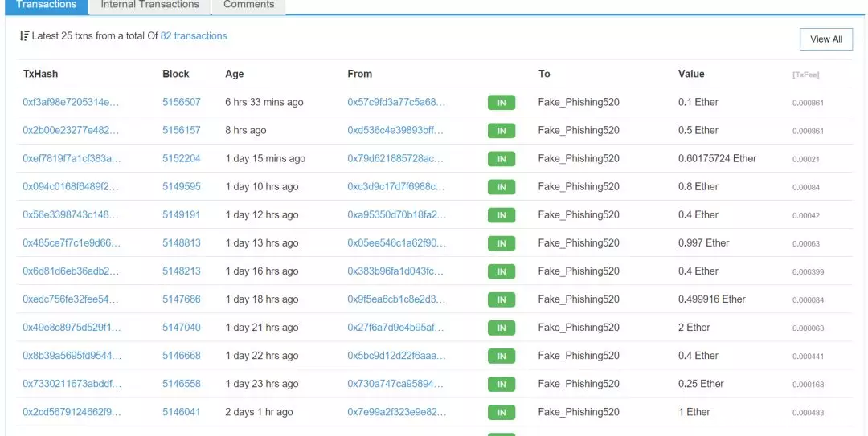Open sender address 0x05ee546c1a62f90
868x436 pixels.
pos(396,243)
